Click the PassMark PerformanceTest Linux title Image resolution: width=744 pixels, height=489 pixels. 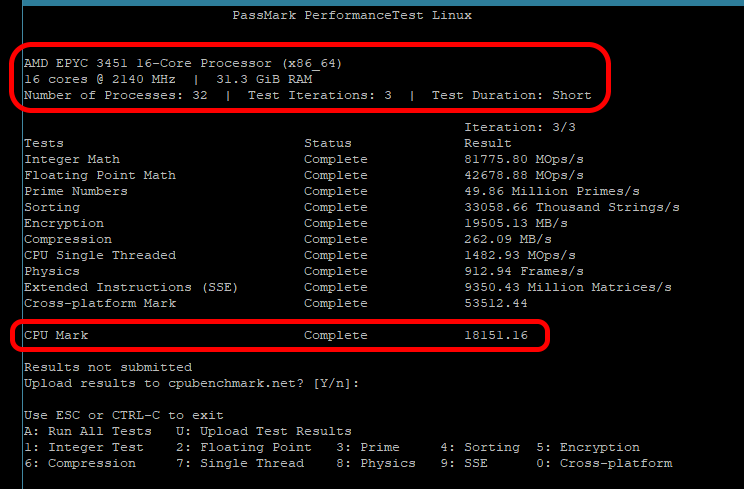352,15
